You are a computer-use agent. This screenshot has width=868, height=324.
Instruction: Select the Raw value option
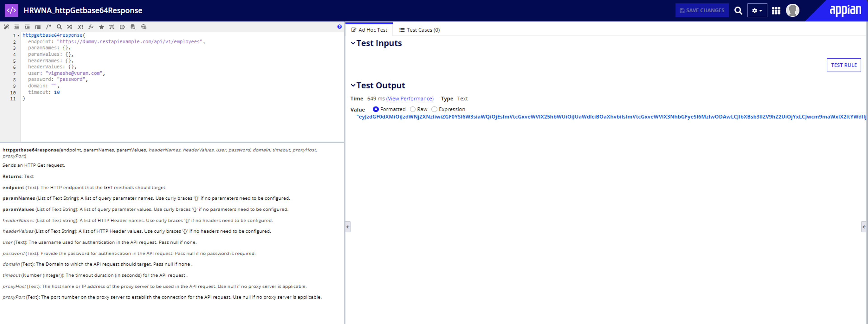(413, 109)
